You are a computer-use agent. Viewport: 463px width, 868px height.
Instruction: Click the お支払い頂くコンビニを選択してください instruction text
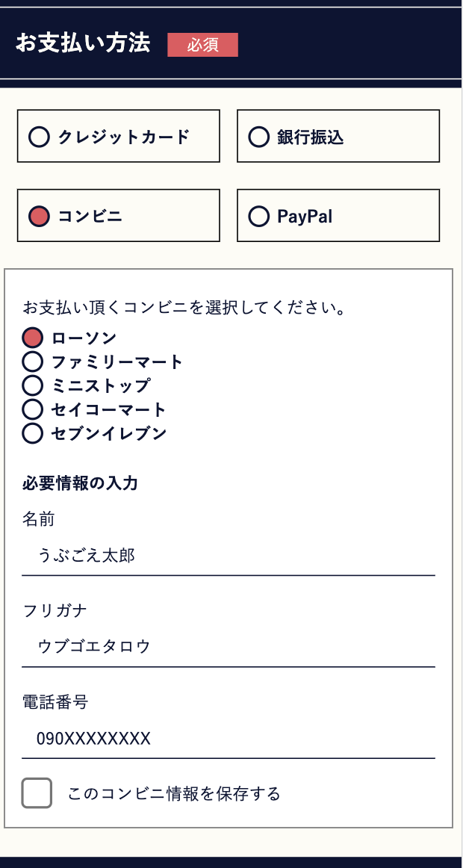click(x=184, y=308)
